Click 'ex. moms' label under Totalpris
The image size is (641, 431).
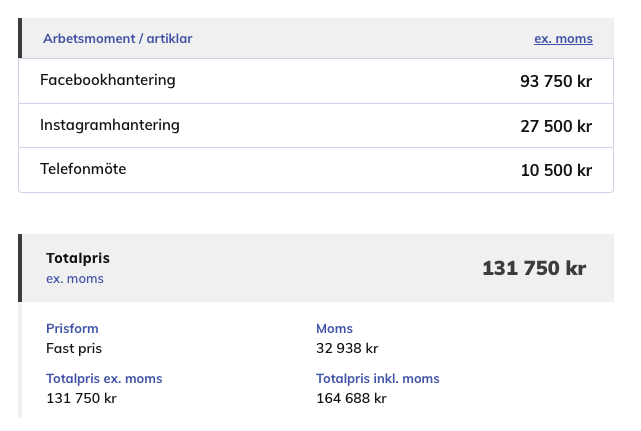point(75,278)
